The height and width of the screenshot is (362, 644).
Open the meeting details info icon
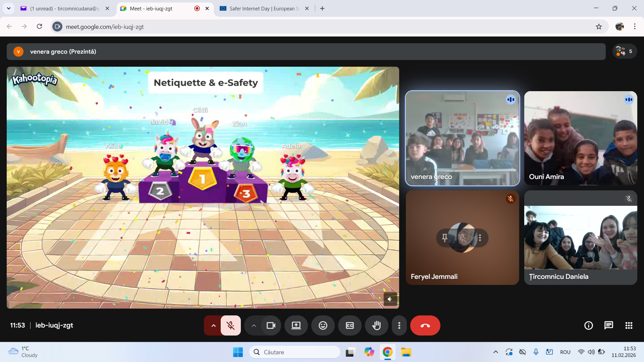click(588, 325)
